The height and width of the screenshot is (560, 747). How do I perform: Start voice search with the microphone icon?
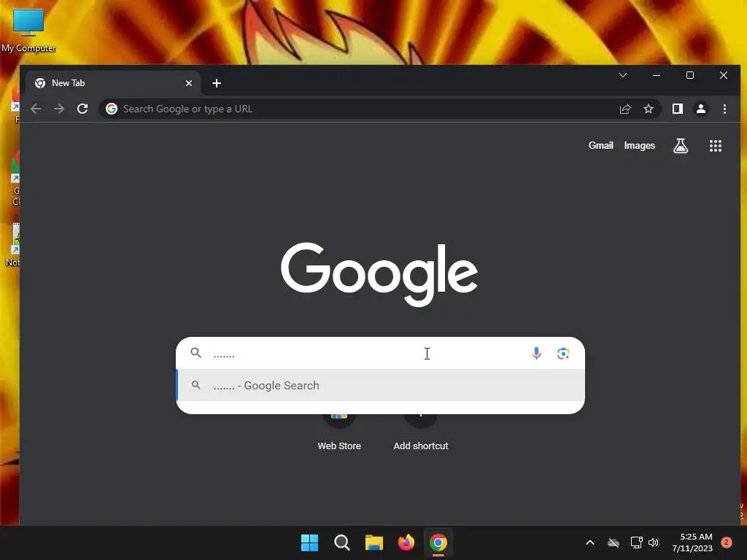(x=536, y=353)
